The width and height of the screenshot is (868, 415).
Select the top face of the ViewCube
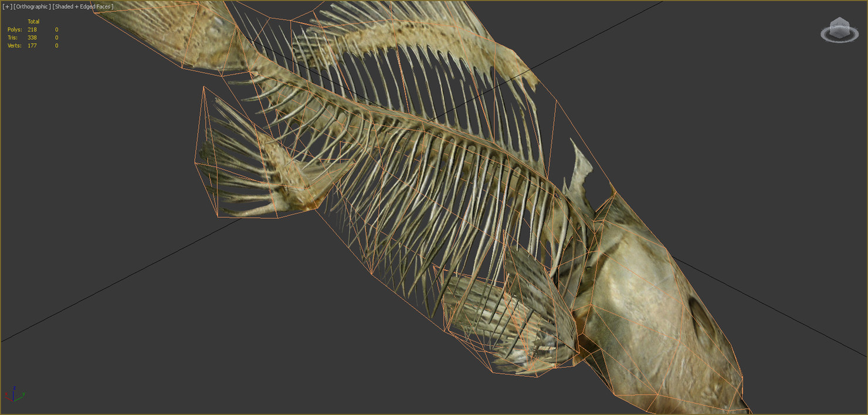click(840, 19)
